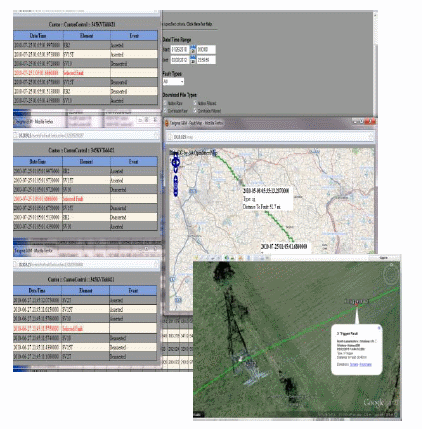Toggle the Comtrade Filtered file type checkbox

coord(195,110)
